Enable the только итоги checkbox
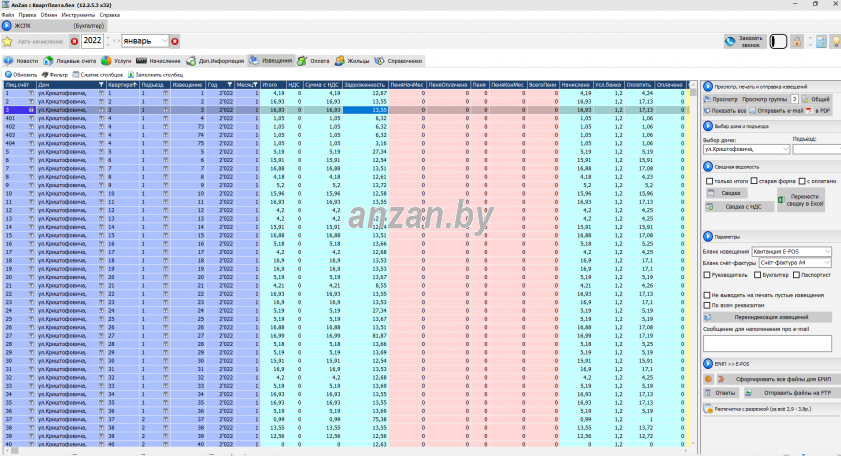 709,181
